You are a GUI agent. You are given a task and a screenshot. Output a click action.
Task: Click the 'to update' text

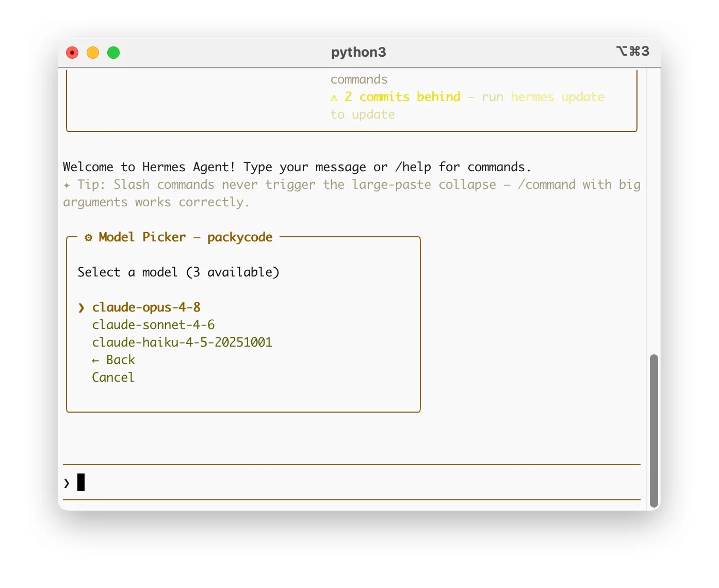[363, 115]
